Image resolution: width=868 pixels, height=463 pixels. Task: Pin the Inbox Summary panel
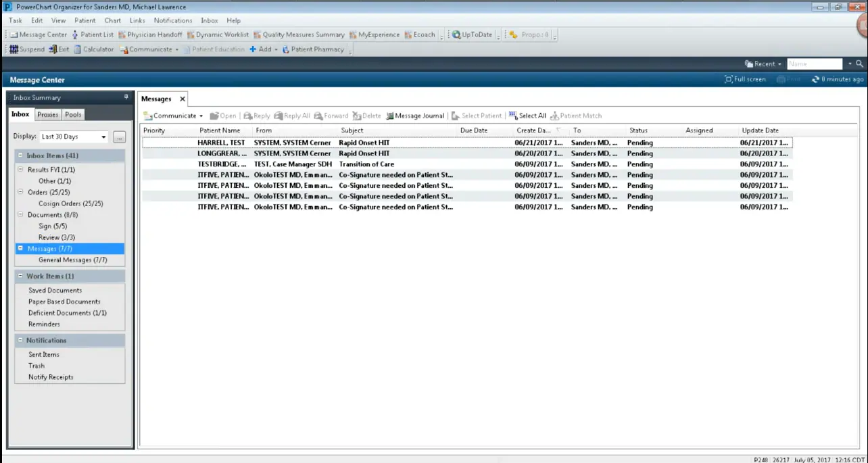126,97
